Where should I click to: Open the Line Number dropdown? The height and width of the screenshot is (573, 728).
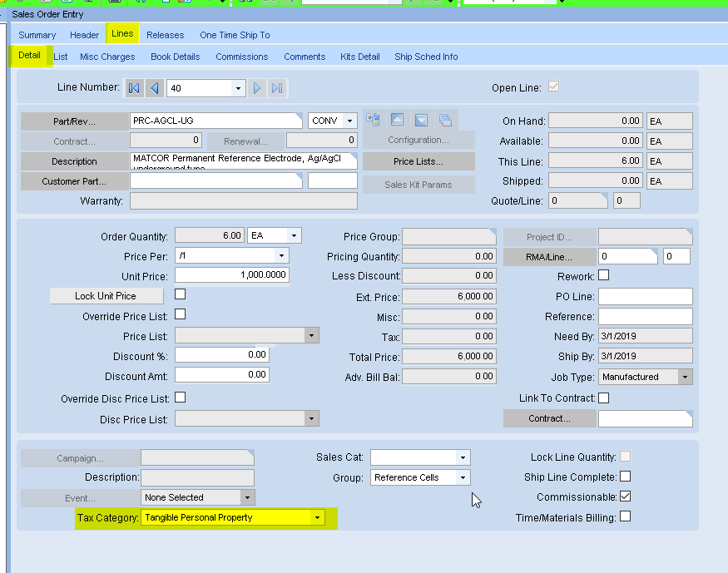(x=238, y=88)
